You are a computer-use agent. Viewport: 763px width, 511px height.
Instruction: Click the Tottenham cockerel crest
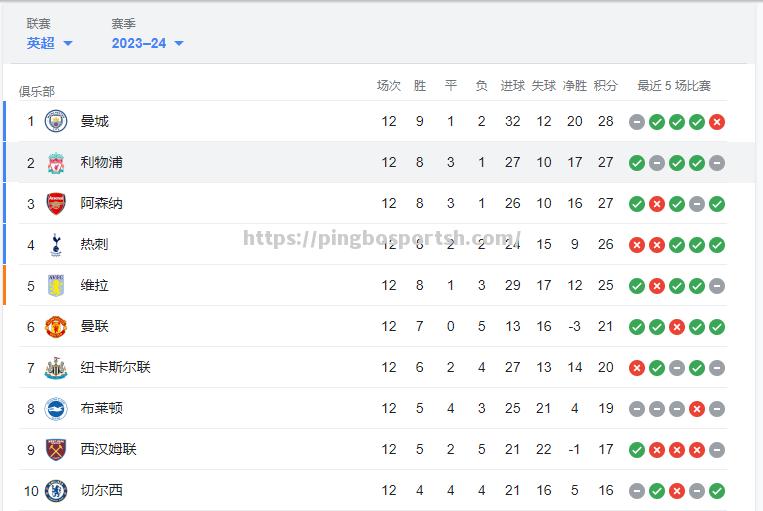(56, 244)
